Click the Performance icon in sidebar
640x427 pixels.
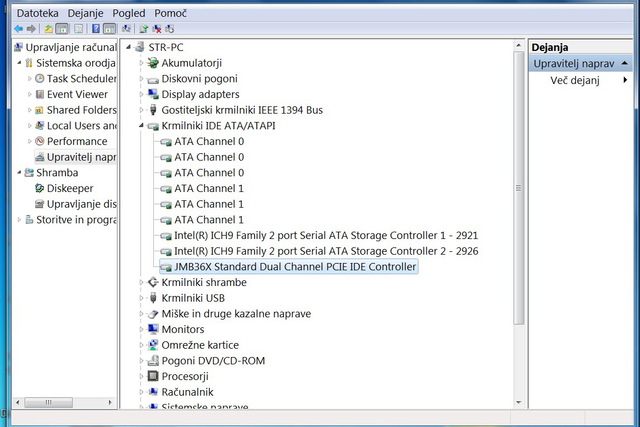(x=39, y=141)
